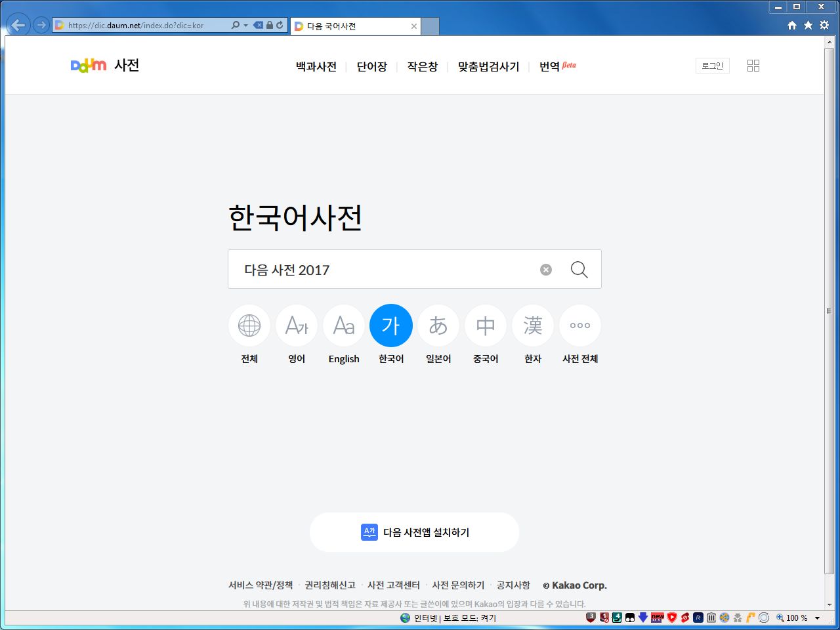The width and height of the screenshot is (840, 630).
Task: Open browser Tools gear icon
Action: click(x=825, y=25)
